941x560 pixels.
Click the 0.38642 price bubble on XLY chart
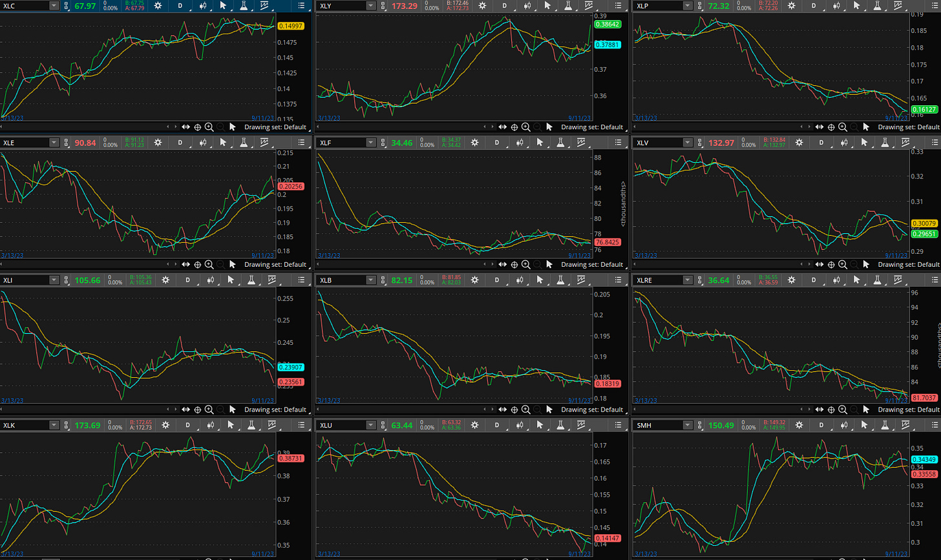[608, 24]
